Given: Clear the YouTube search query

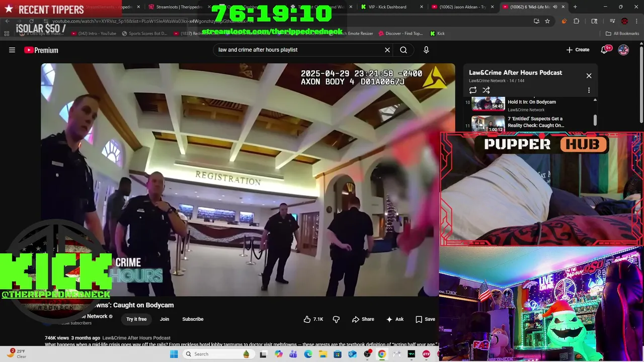Looking at the screenshot, I should [x=387, y=50].
